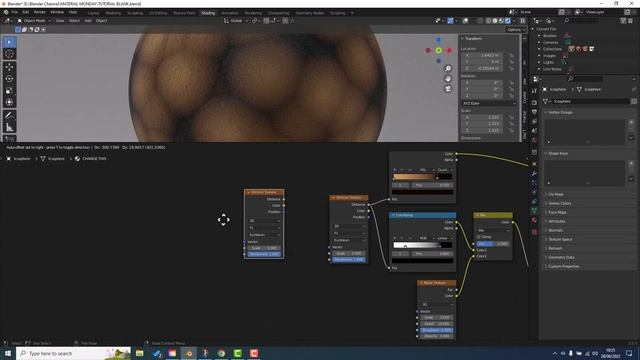
Task: Open the Global transform orientation dropdown
Action: coord(236,20)
